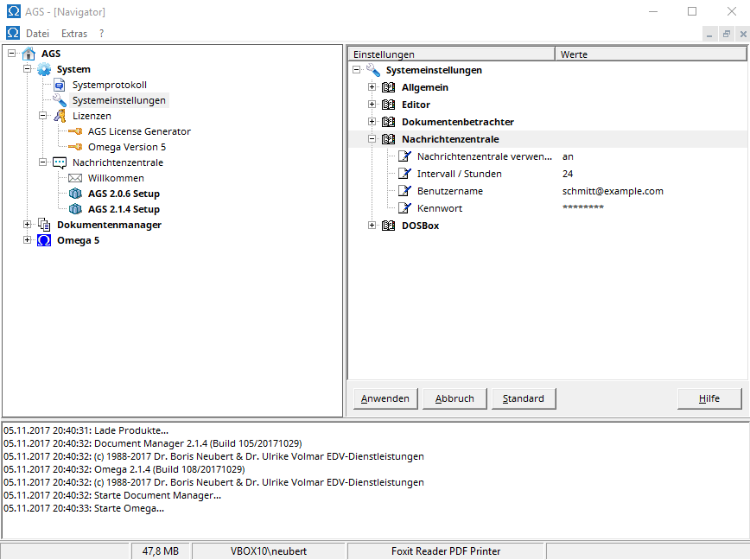Image resolution: width=750 pixels, height=560 pixels.
Task: Collapse the AGS root node
Action: (12, 54)
